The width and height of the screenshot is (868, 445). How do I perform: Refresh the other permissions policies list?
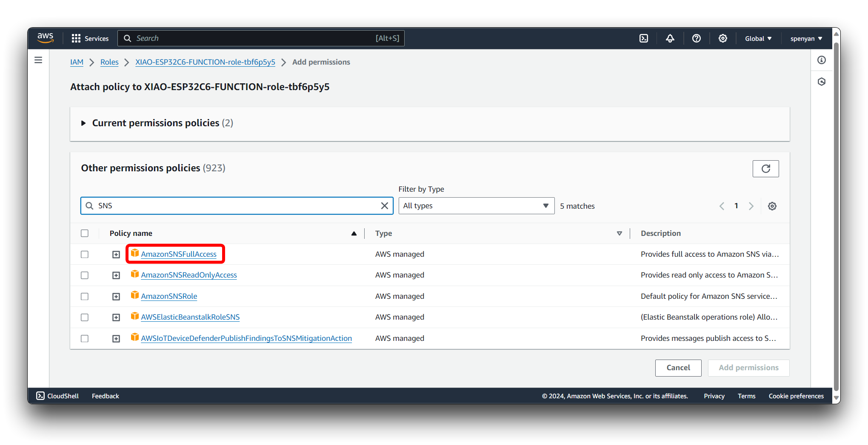pos(765,169)
